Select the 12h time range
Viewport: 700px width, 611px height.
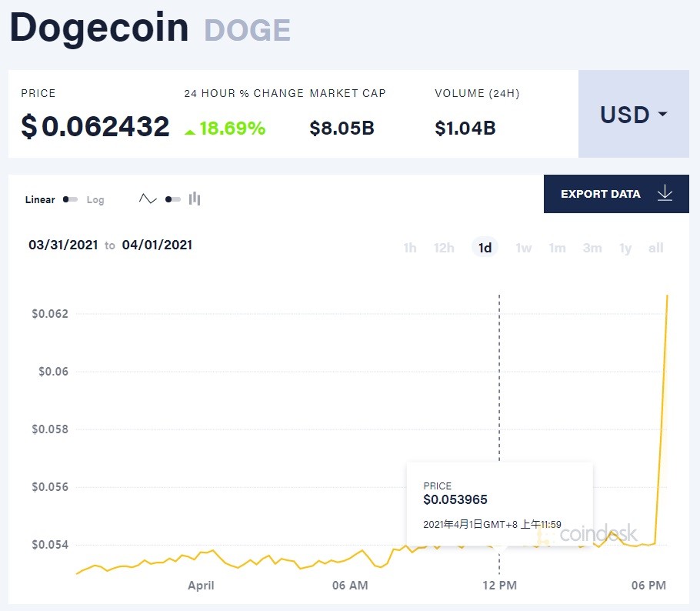click(444, 248)
